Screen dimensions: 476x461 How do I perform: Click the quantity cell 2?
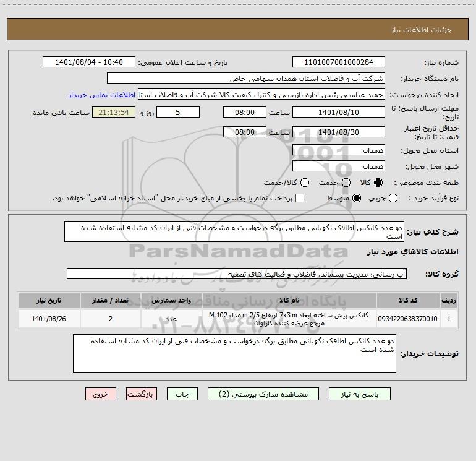111,319
